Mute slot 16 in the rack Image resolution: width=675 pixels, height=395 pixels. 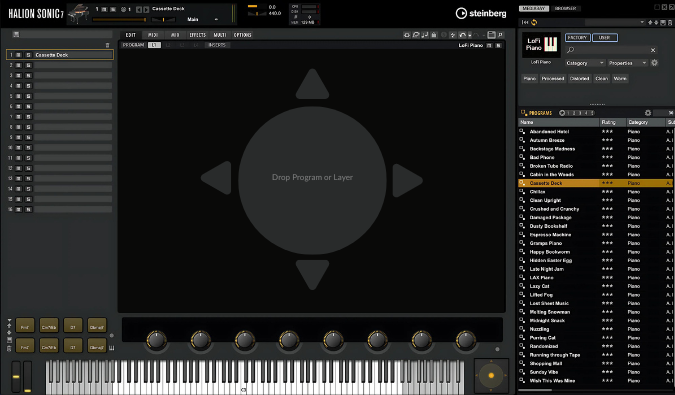tap(19, 210)
